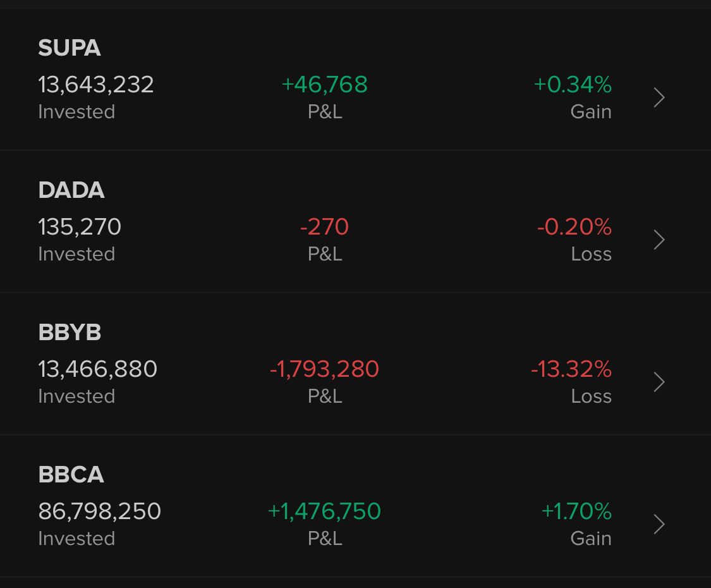Click the +1.70% gain for BBCA
711x588 pixels.
tap(576, 511)
